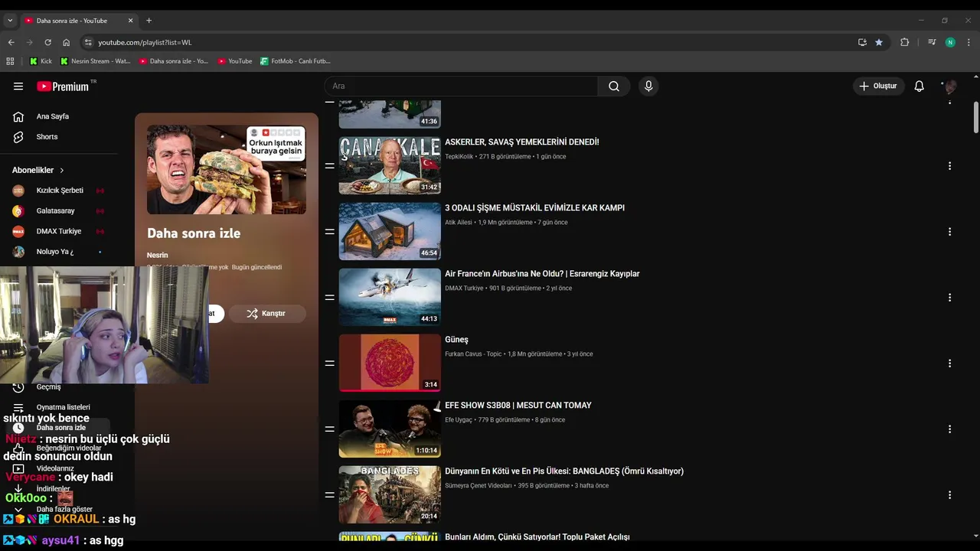Click browser back arrow
980x551 pixels.
[x=11, y=43]
